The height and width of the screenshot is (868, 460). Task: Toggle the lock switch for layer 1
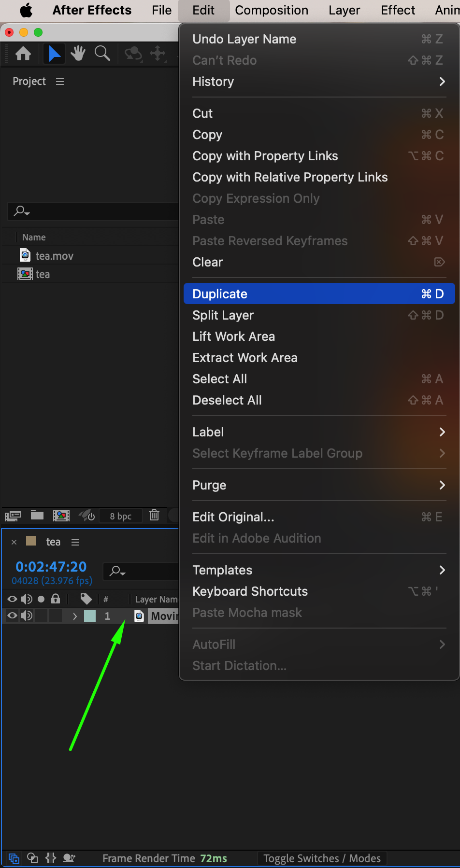(56, 616)
